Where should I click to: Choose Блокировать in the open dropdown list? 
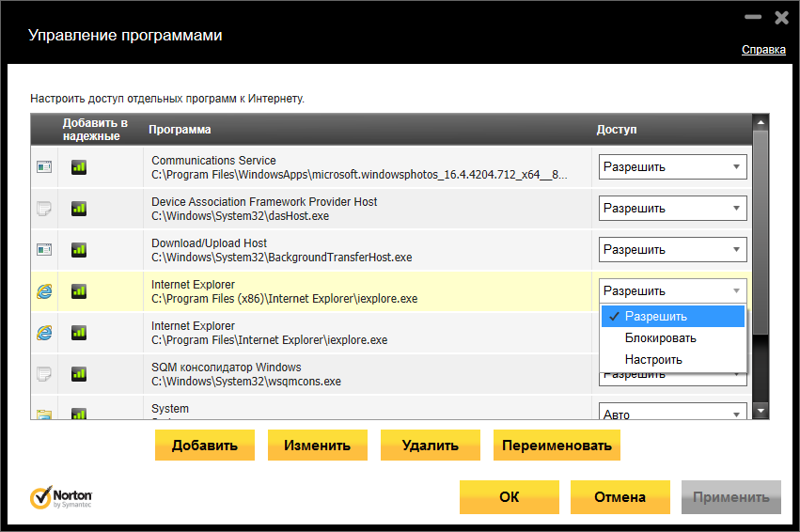(672, 337)
